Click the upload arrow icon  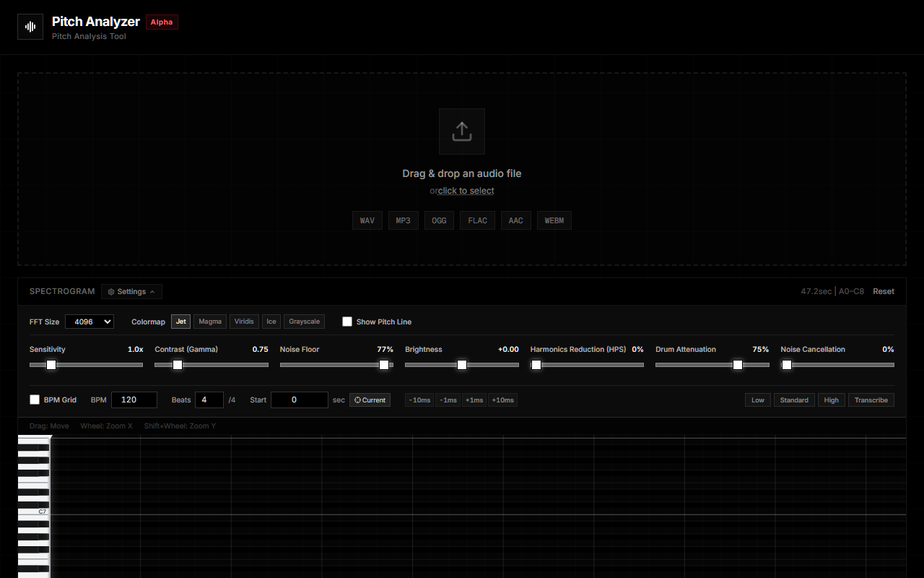click(462, 131)
